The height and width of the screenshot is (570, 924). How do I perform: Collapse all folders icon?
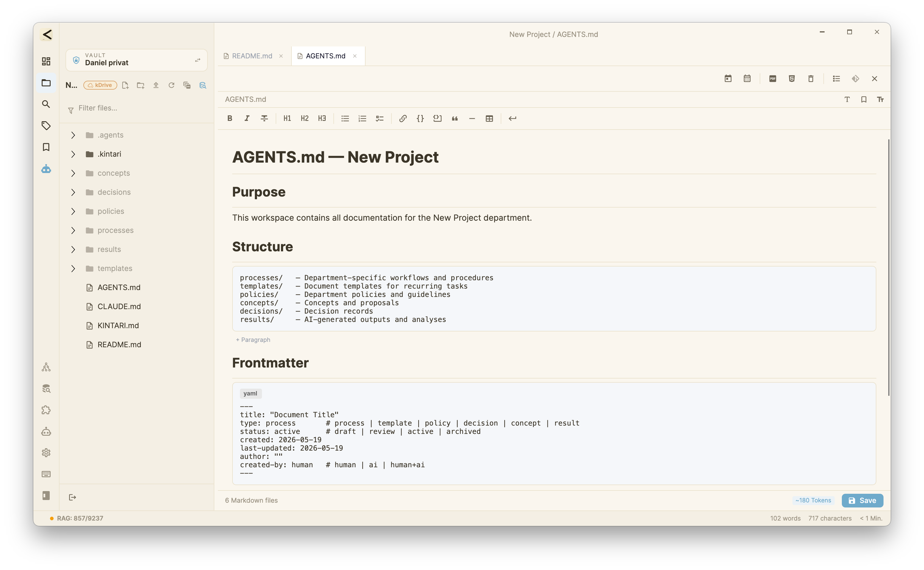[187, 85]
